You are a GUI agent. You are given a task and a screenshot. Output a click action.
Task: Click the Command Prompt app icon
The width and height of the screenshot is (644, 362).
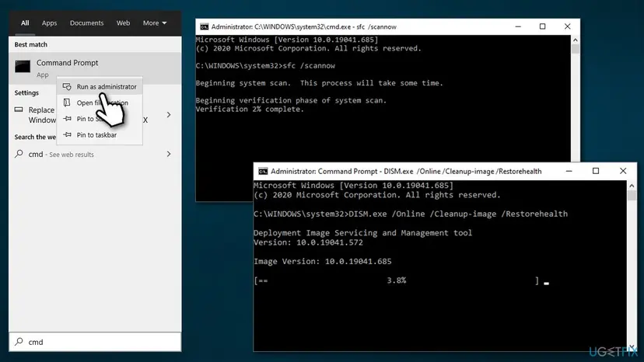pyautogui.click(x=23, y=67)
